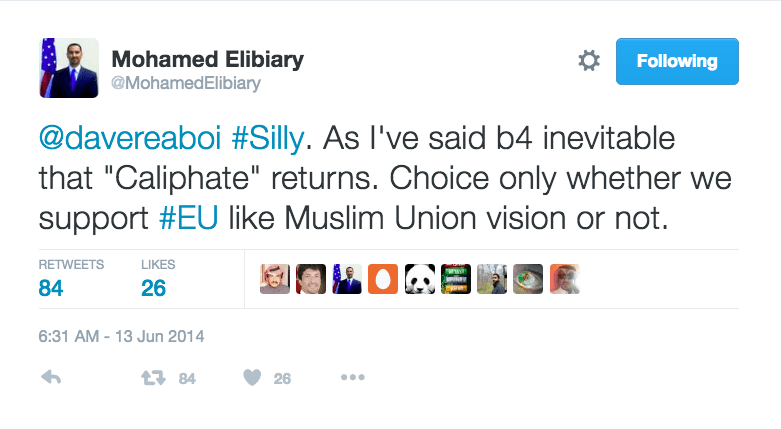Screen dimensions: 781x429
Task: Toggle the Following button
Action: point(676,61)
